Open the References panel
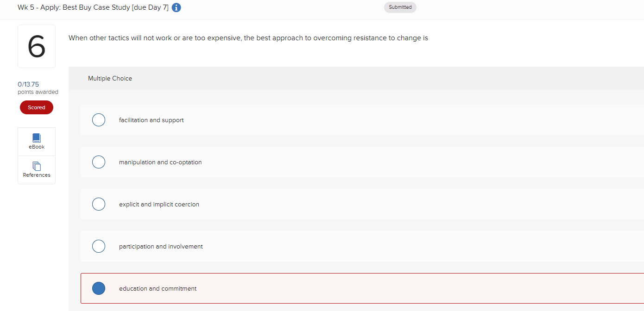Screen dimensions: 644x311 tap(36, 169)
